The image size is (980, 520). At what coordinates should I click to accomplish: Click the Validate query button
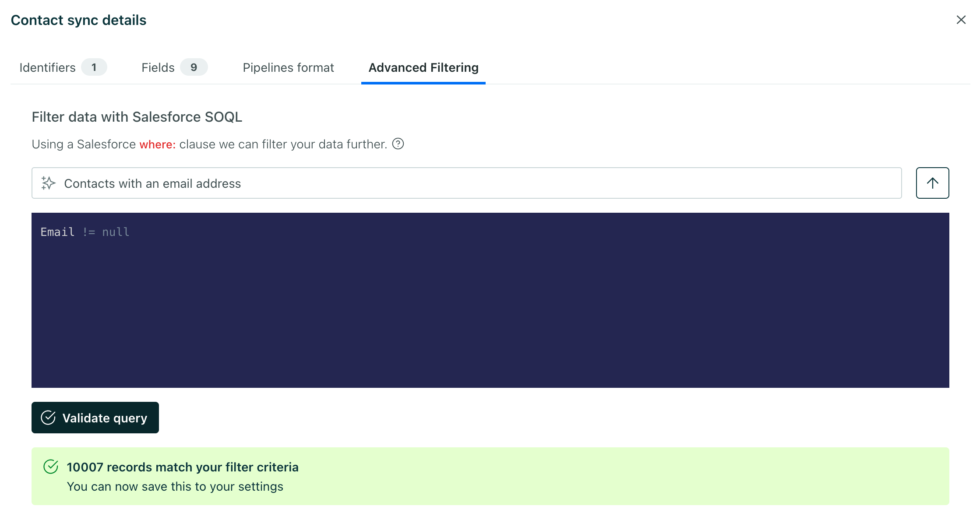click(95, 418)
